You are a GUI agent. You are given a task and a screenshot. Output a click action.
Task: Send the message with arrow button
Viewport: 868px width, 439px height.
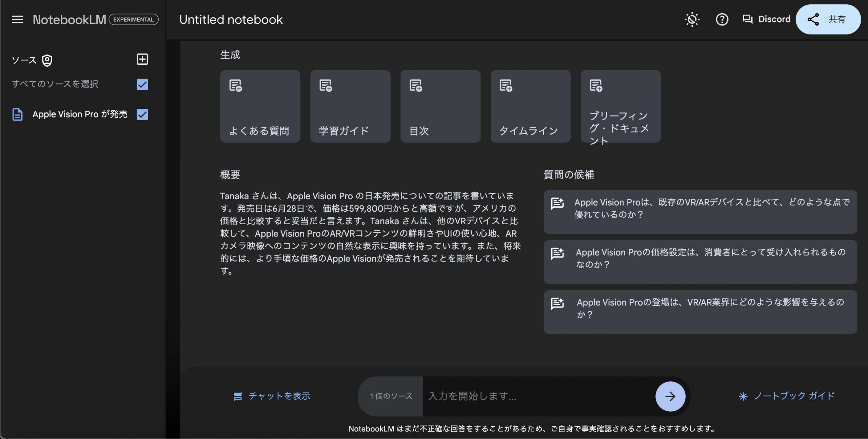click(x=670, y=396)
